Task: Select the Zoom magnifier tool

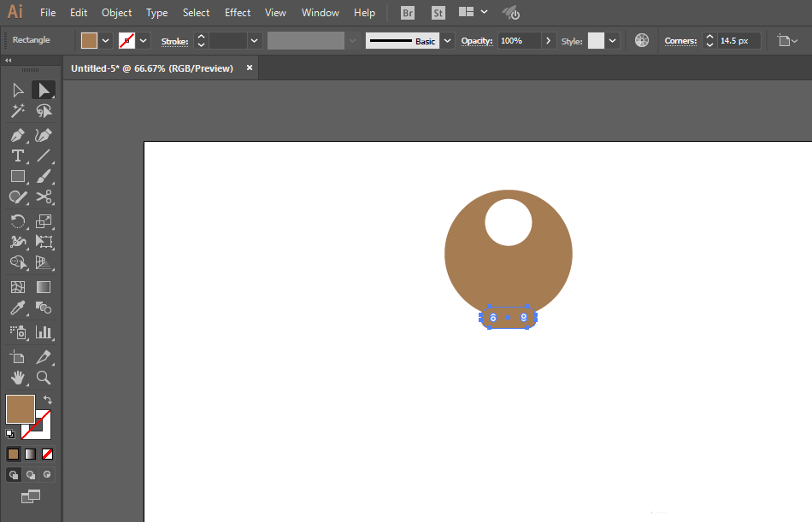Action: pos(44,377)
